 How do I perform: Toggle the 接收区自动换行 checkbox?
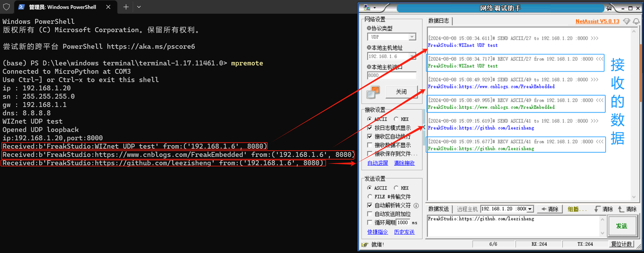click(370, 137)
